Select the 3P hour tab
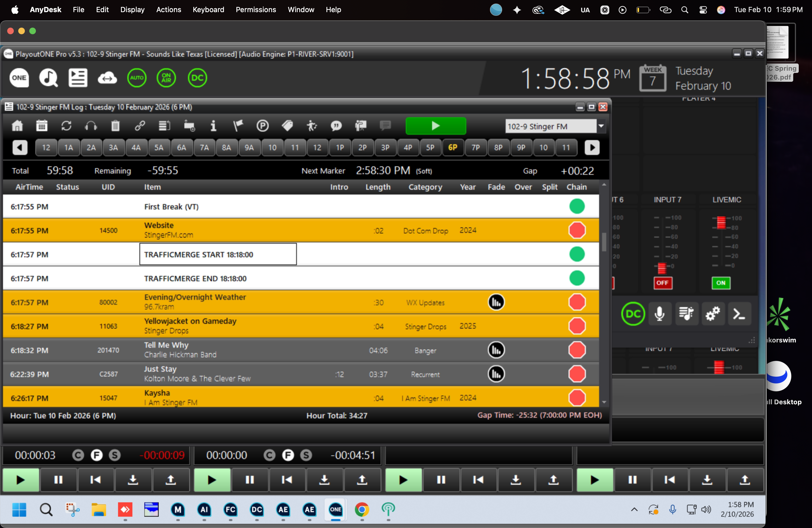812x528 pixels. click(385, 148)
